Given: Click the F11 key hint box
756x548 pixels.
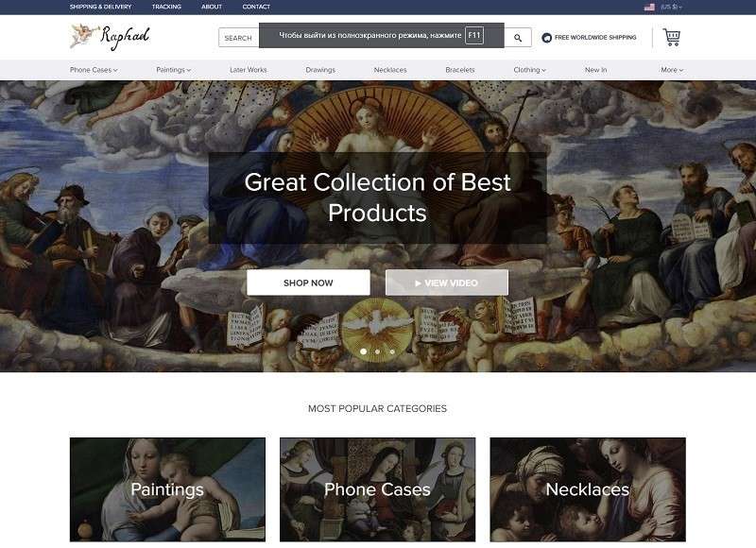Looking at the screenshot, I should (474, 35).
